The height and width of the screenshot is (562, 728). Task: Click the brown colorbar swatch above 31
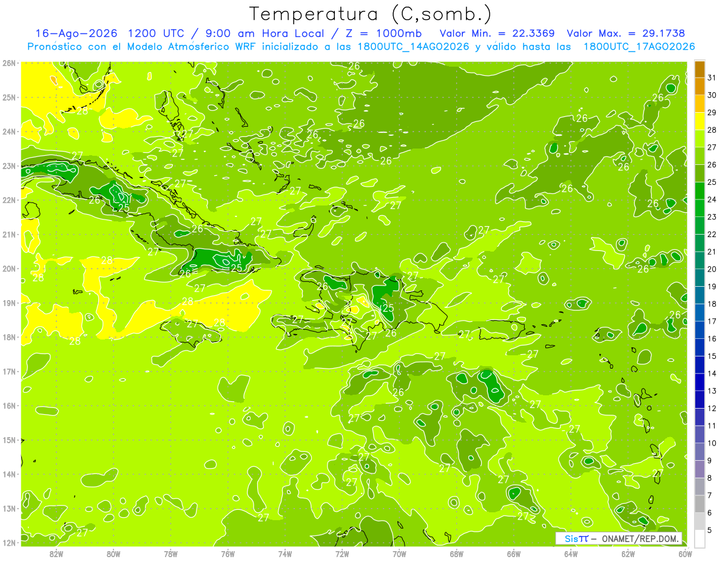click(699, 69)
